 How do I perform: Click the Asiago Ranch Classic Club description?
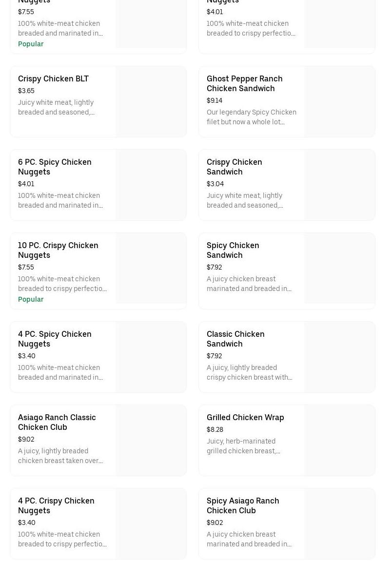[x=60, y=456]
